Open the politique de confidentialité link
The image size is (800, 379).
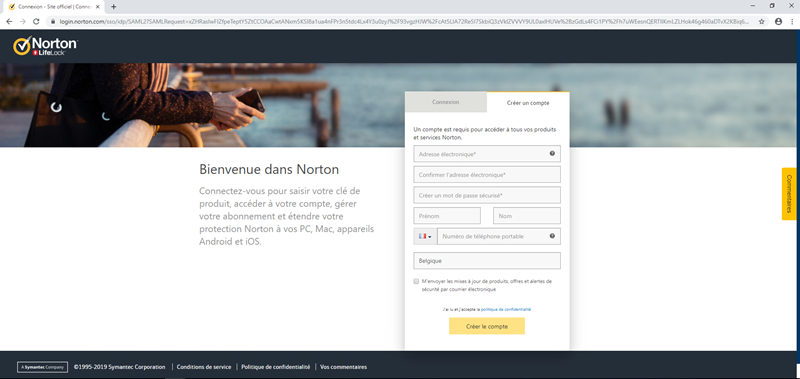click(506, 309)
